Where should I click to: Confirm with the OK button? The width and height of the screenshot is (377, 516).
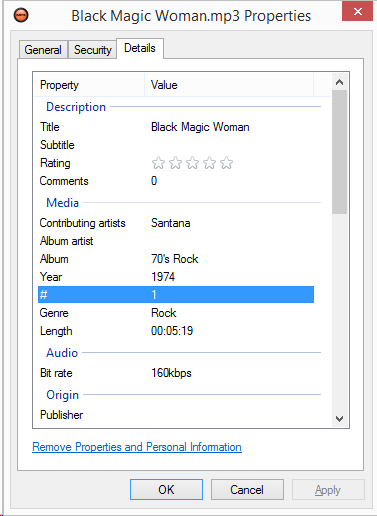166,490
